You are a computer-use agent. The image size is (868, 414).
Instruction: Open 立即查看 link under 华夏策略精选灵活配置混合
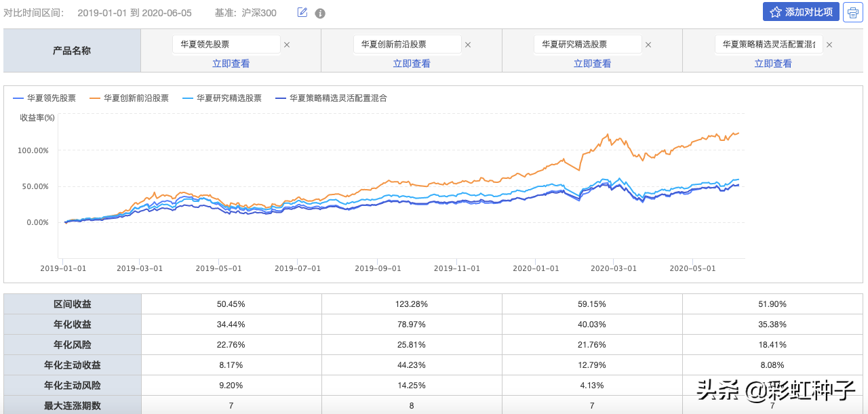[x=773, y=64]
